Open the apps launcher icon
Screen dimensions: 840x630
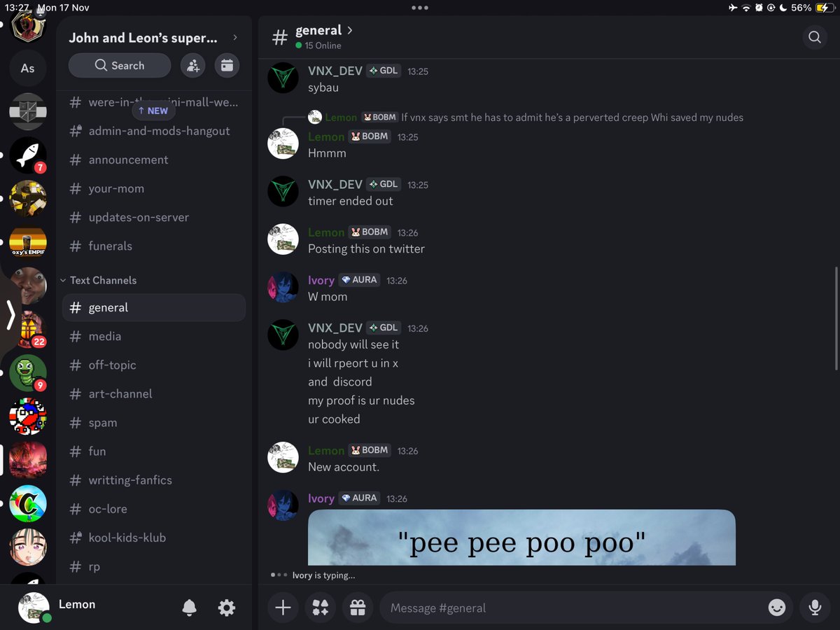pyautogui.click(x=321, y=608)
